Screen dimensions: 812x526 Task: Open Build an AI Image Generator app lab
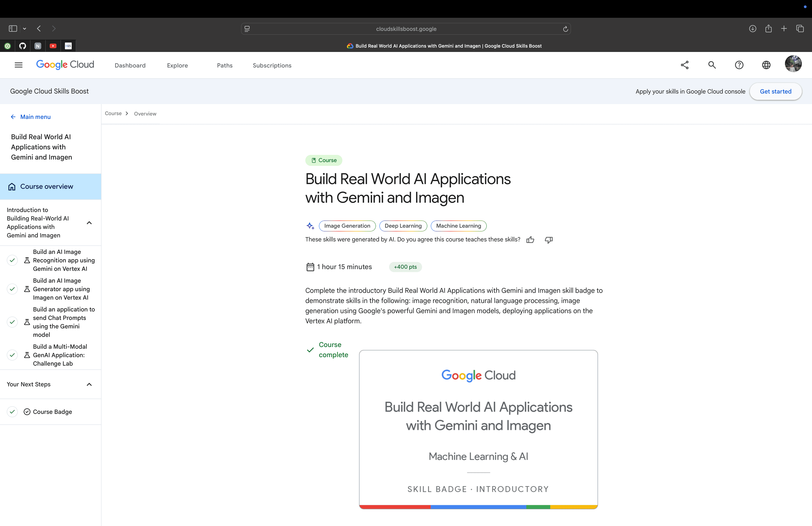(61, 289)
